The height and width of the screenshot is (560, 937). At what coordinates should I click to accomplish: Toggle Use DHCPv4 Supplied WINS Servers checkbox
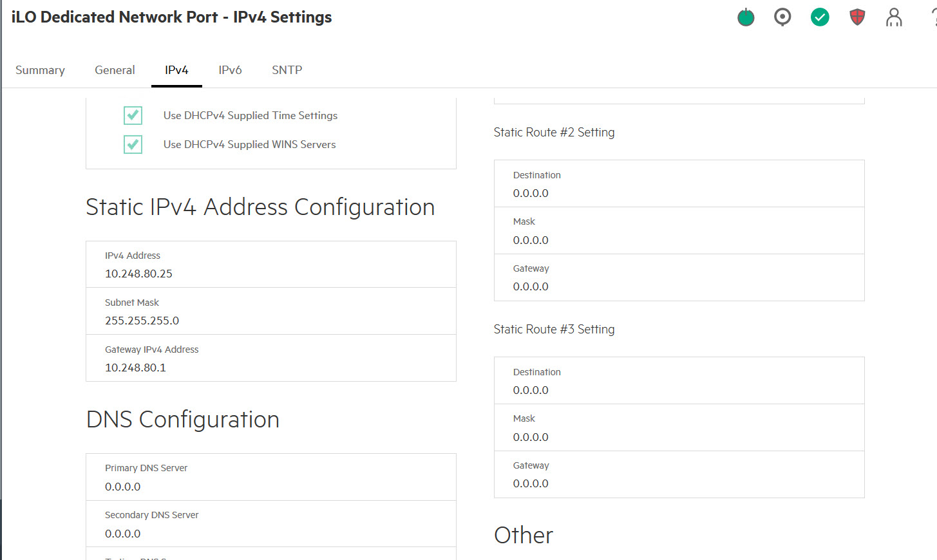pyautogui.click(x=133, y=144)
